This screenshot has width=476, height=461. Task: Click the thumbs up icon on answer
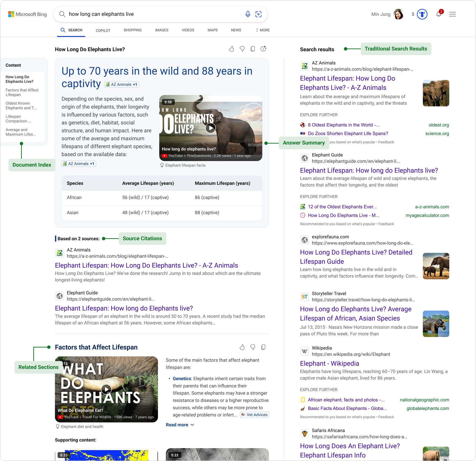point(231,48)
